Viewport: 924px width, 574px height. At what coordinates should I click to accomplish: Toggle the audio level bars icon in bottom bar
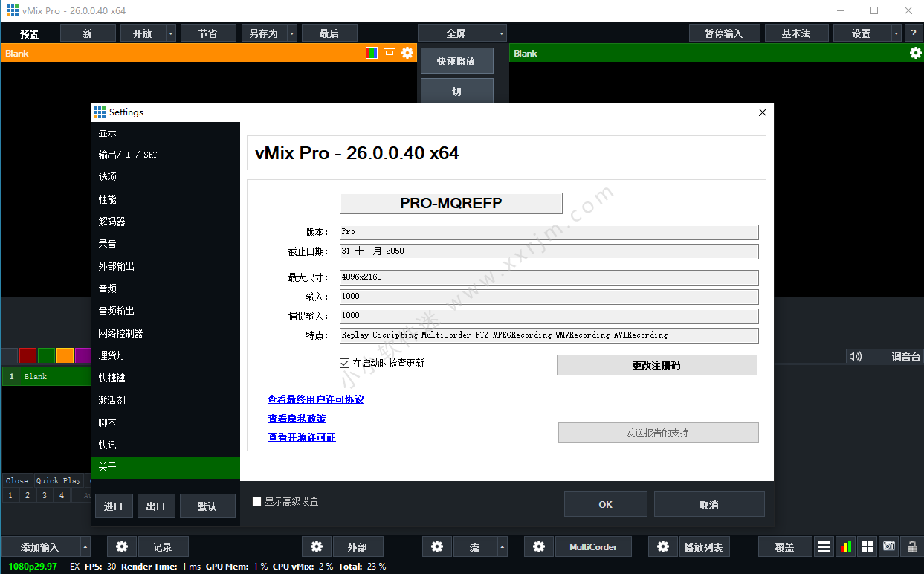click(x=846, y=546)
